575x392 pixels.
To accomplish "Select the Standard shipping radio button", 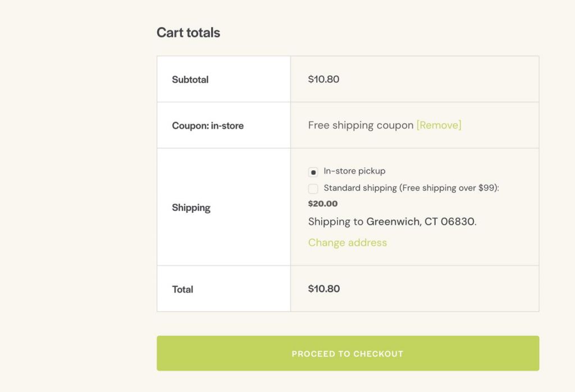I will point(313,189).
